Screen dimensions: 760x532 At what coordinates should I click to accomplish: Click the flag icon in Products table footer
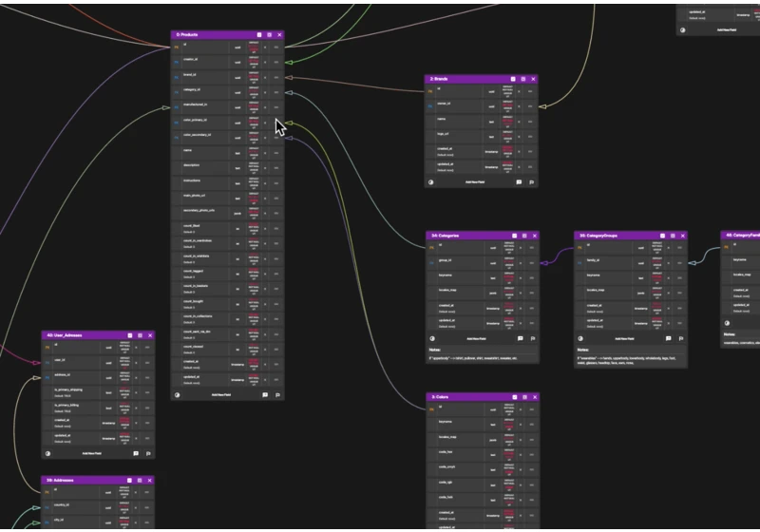[x=277, y=395]
